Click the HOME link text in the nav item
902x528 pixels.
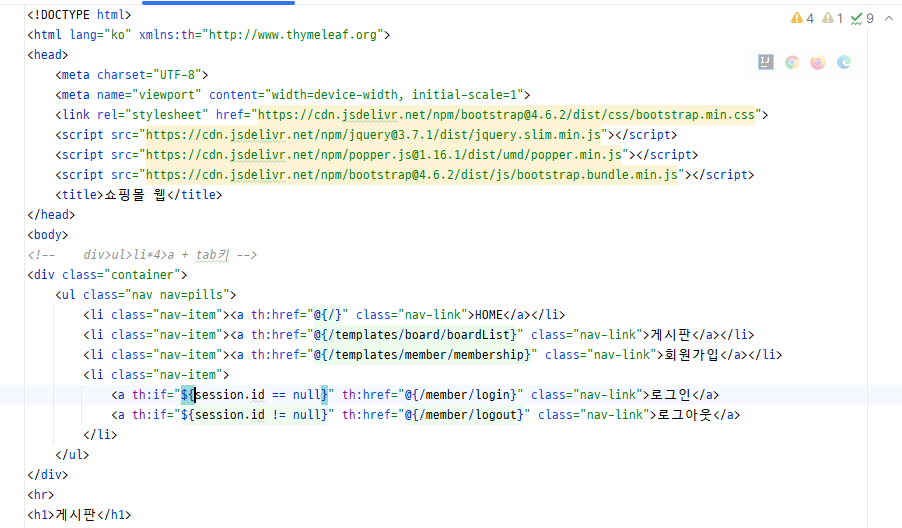(489, 315)
